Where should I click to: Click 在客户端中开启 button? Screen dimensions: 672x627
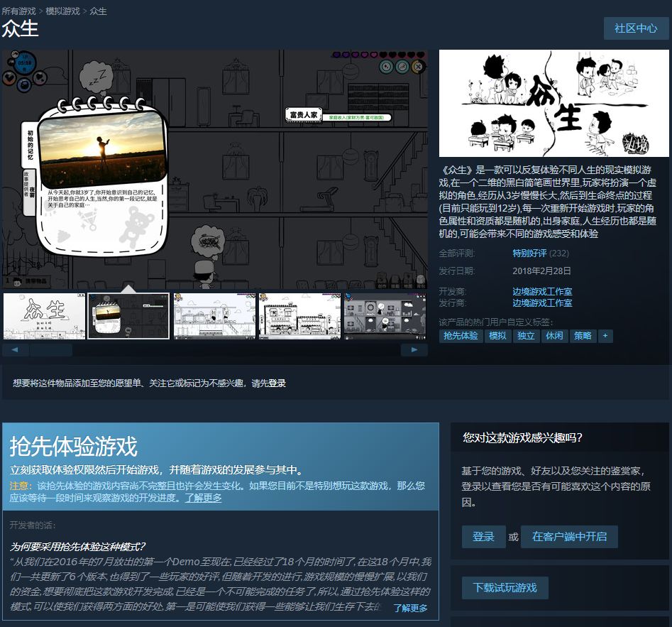569,537
